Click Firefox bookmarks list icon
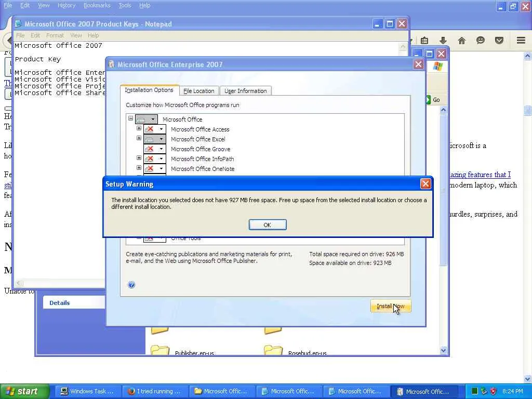Image resolution: width=532 pixels, height=399 pixels. click(424, 41)
